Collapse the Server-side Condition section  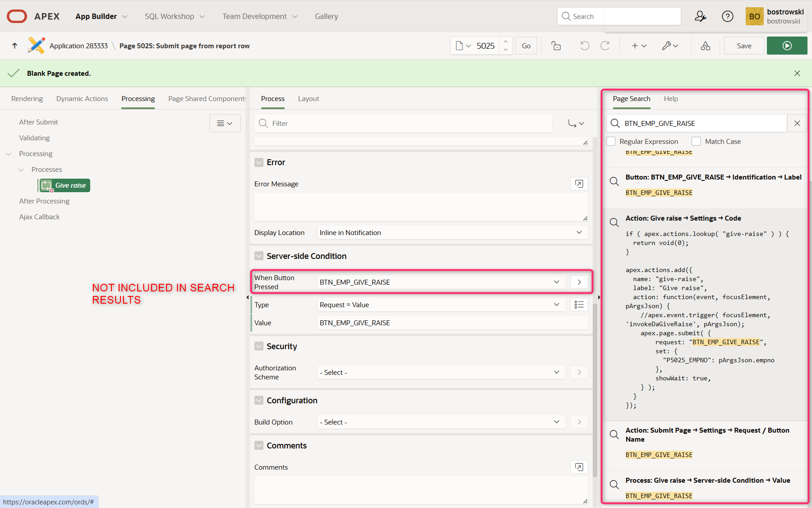(x=259, y=256)
